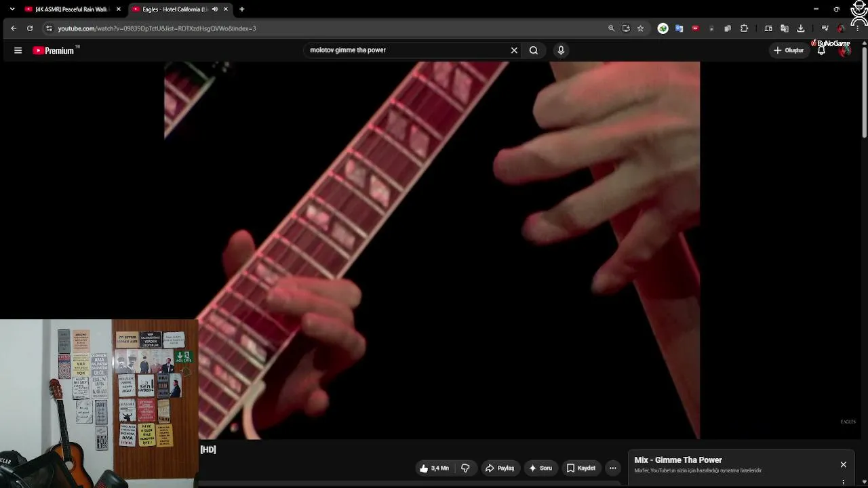Open the zoom indicator in address bar

(611, 28)
